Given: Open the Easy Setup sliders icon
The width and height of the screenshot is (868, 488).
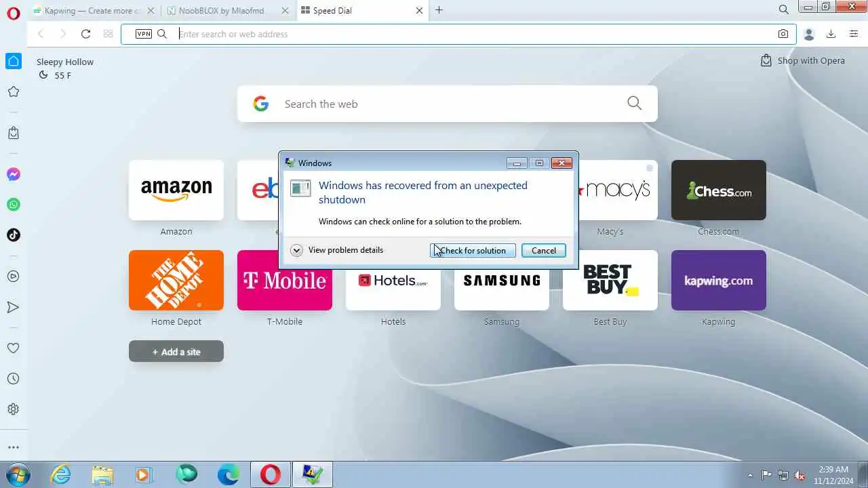Looking at the screenshot, I should point(854,34).
